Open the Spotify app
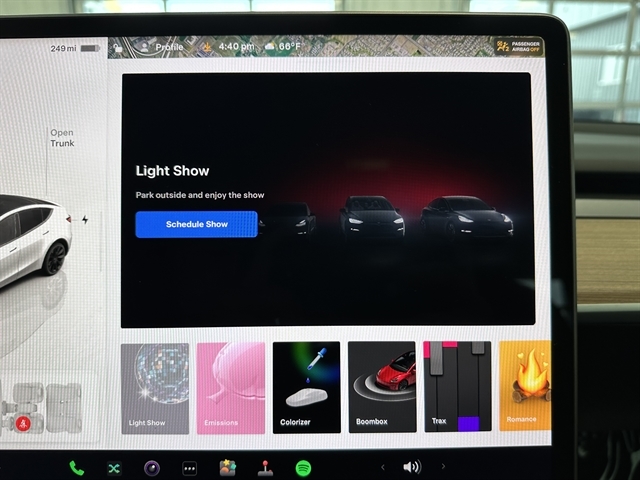Image resolution: width=640 pixels, height=480 pixels. pos(303,468)
